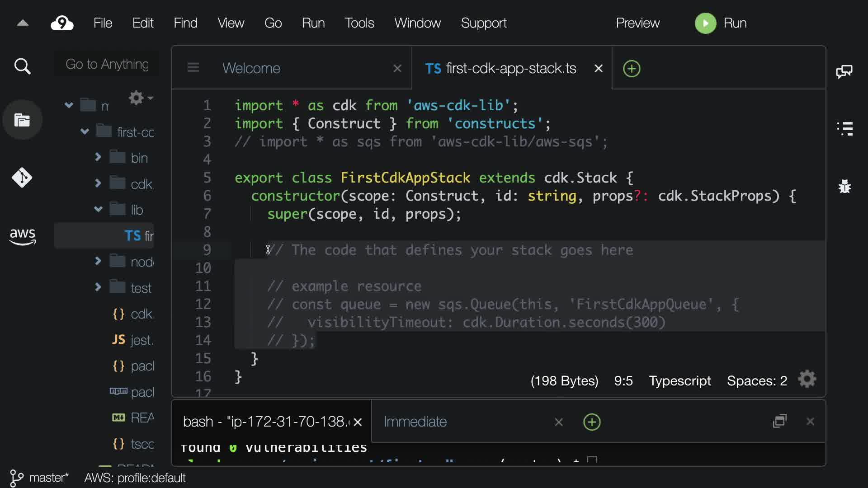
Task: Open editor settings gear in status bar
Action: click(x=807, y=380)
